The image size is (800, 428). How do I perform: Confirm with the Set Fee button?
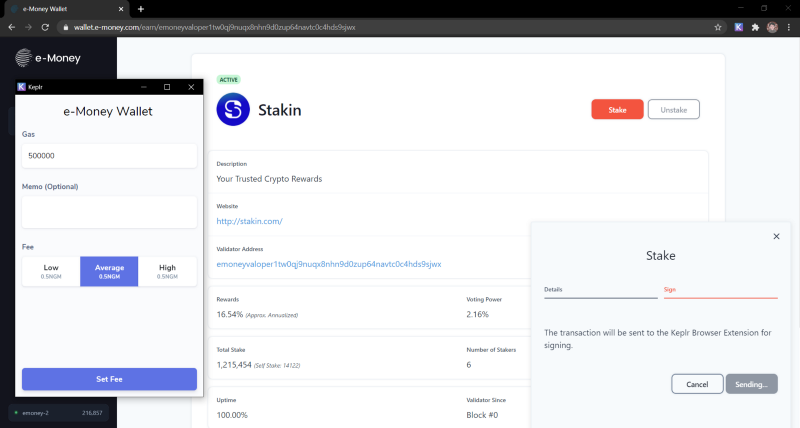109,379
